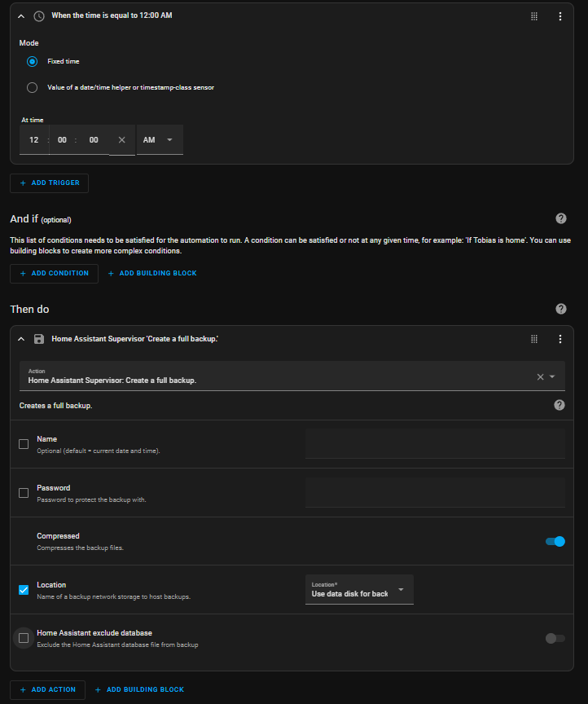This screenshot has width=588, height=704.
Task: Uncheck the Location checkbox
Action: [x=24, y=591]
